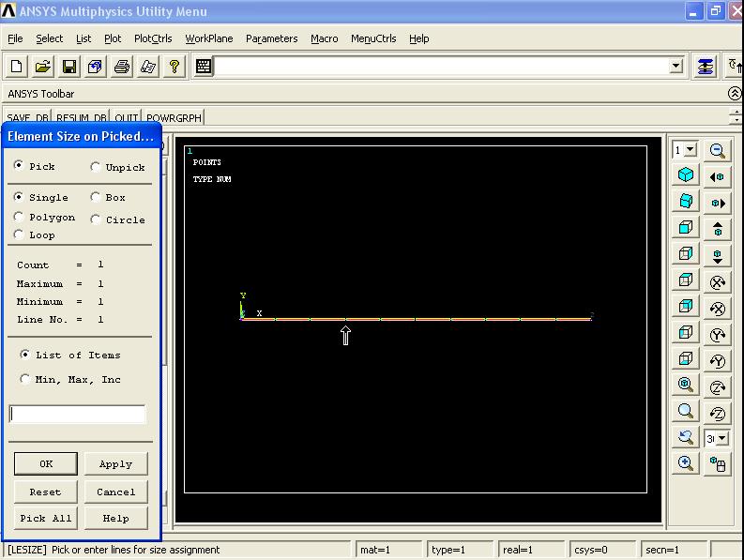Select Min, Max, Inc option

click(24, 379)
